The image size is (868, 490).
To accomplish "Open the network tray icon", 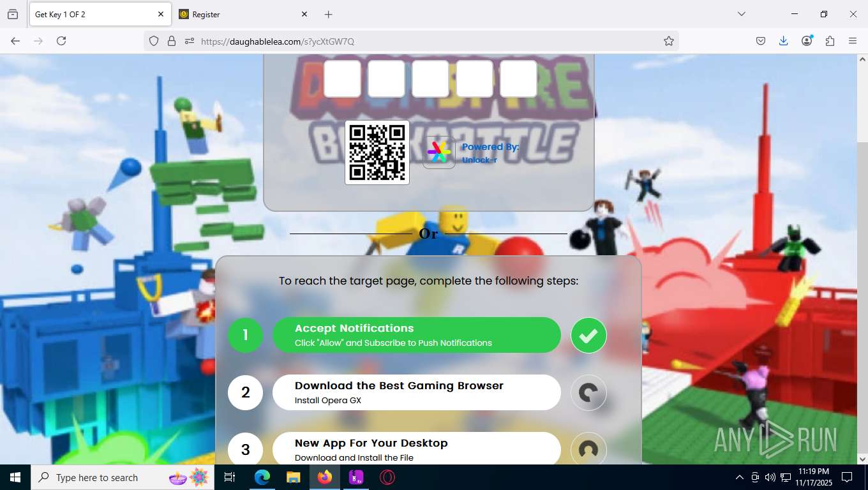I will click(786, 477).
